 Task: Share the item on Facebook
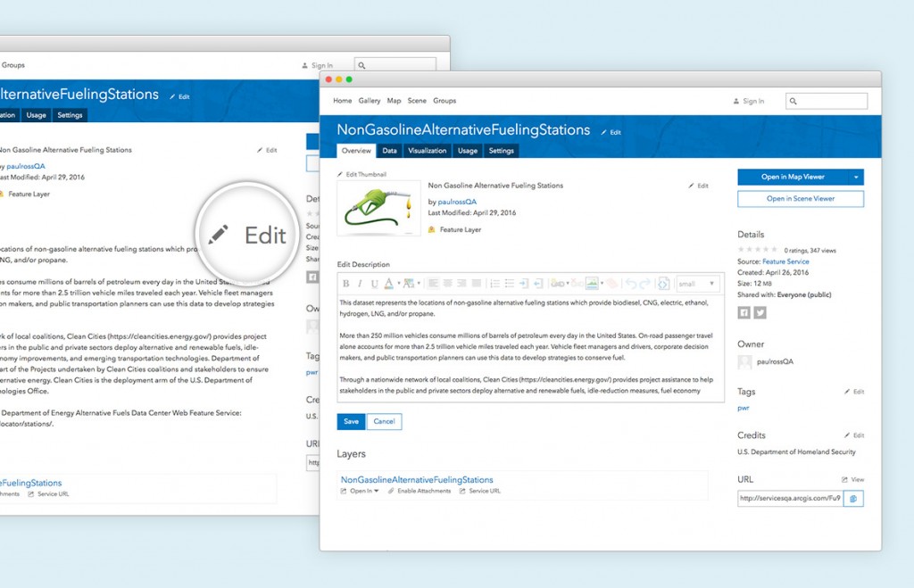coord(746,312)
